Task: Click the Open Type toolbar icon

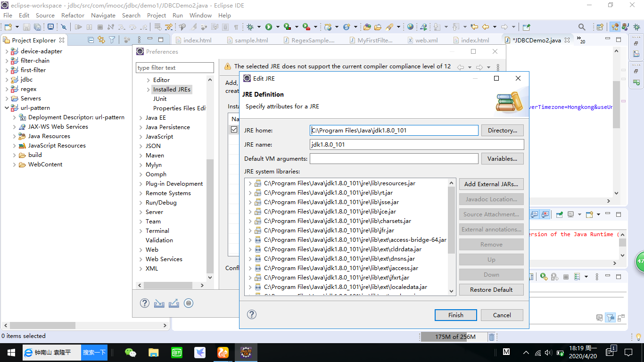Action: [x=367, y=27]
